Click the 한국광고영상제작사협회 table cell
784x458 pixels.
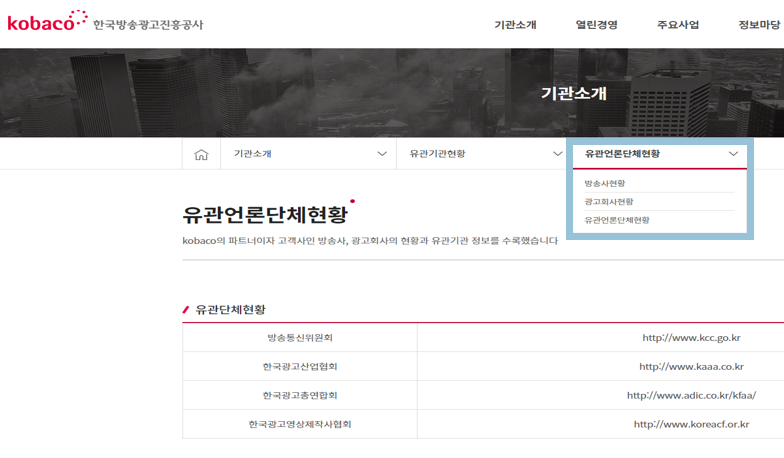300,424
